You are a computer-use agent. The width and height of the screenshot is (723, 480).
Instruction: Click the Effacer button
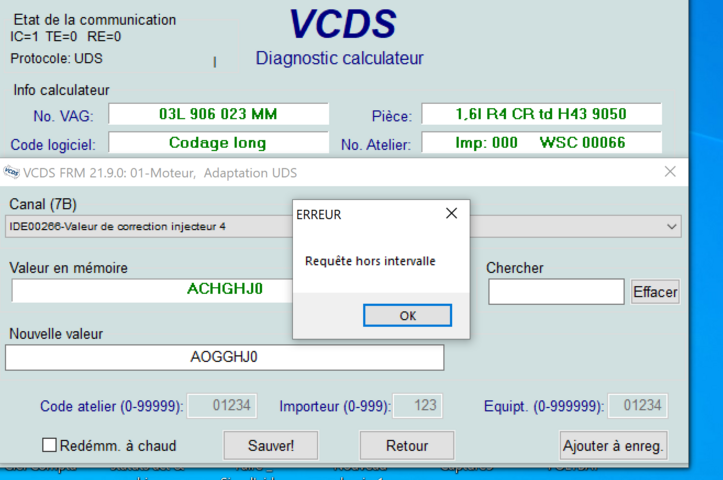(655, 292)
